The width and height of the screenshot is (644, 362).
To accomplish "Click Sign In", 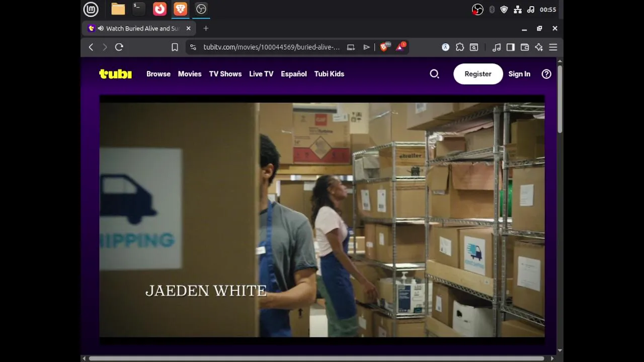I will tap(519, 74).
